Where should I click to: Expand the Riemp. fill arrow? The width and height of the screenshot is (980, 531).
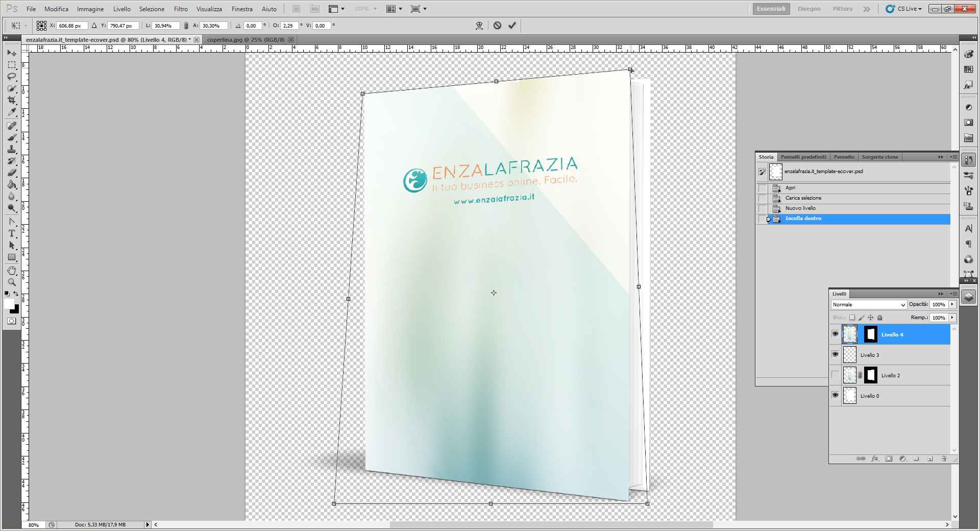(x=952, y=318)
